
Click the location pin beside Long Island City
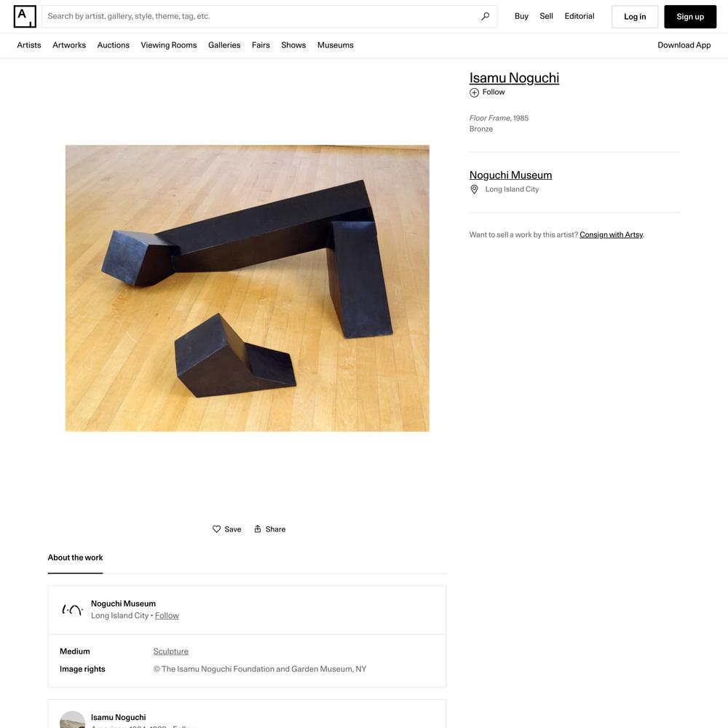(x=474, y=189)
